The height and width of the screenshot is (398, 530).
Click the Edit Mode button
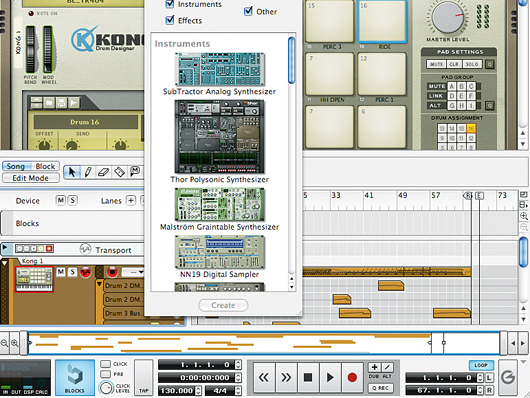click(31, 178)
